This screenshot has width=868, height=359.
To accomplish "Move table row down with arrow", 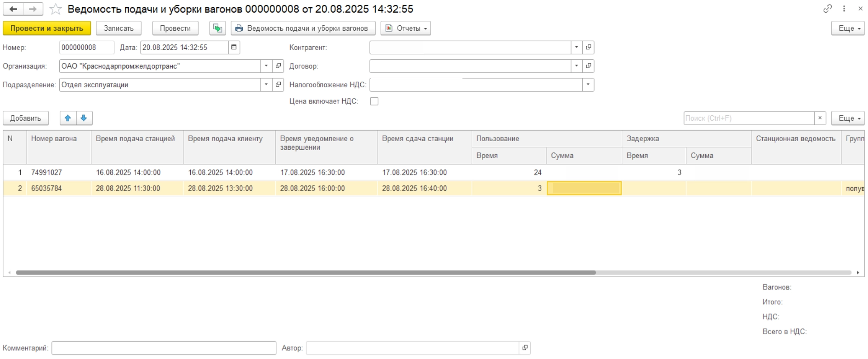I will (x=84, y=118).
